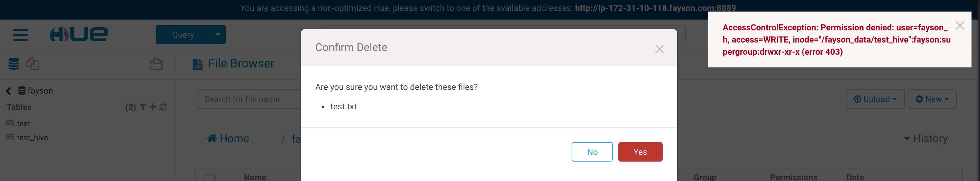Image resolution: width=980 pixels, height=181 pixels.
Task: Open the files folder icon in left panel
Action: click(156, 64)
